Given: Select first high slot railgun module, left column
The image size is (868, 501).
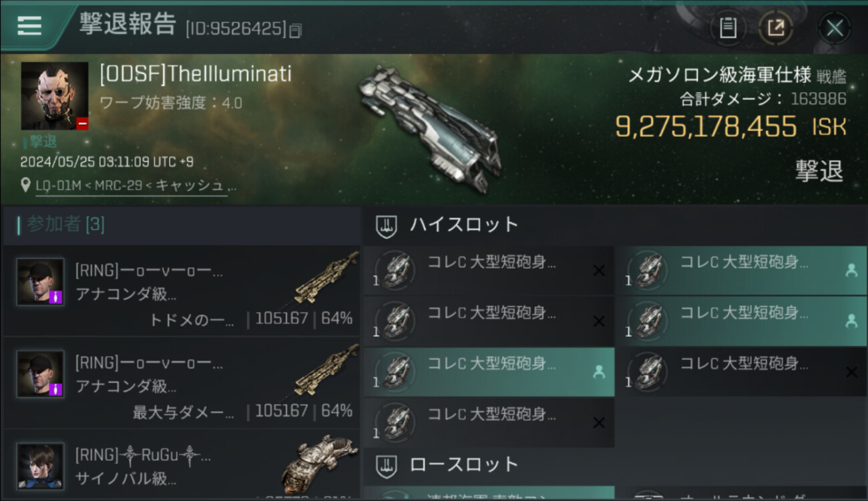Looking at the screenshot, I should 489,271.
